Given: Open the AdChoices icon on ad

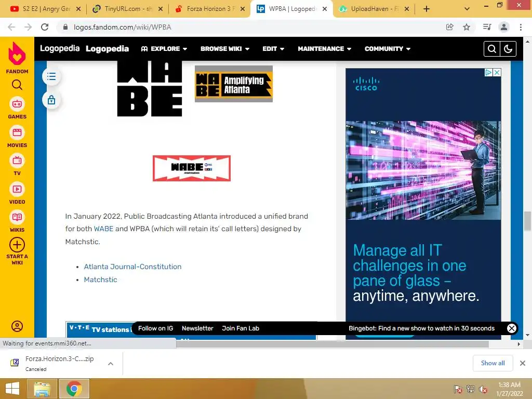Looking at the screenshot, I should 488,72.
